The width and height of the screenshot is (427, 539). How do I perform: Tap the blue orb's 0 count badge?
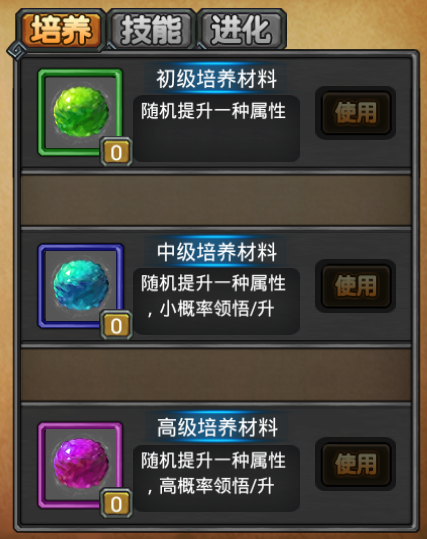click(116, 325)
